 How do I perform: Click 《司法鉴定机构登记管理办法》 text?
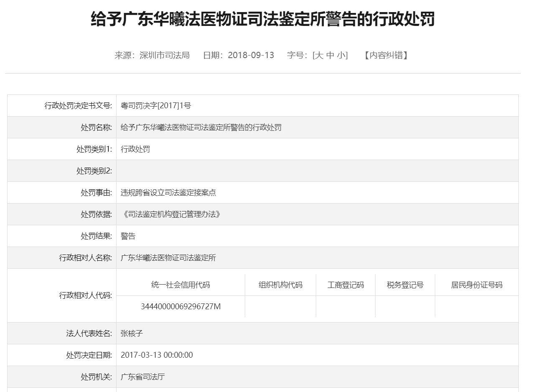pos(172,214)
